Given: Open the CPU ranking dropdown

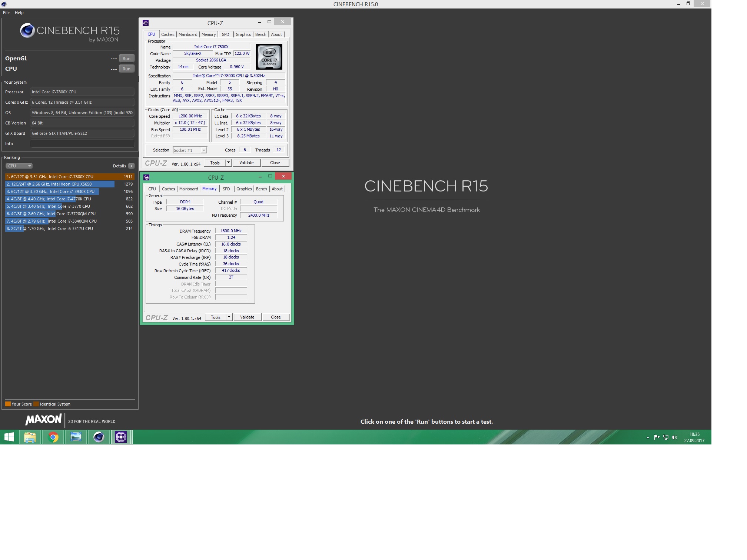Looking at the screenshot, I should (x=19, y=166).
